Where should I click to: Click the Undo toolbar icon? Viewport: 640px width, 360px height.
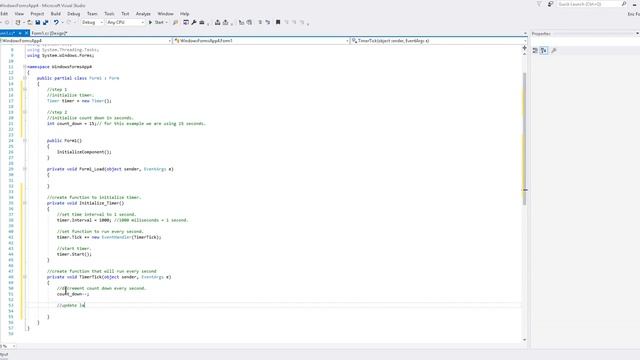pos(56,22)
